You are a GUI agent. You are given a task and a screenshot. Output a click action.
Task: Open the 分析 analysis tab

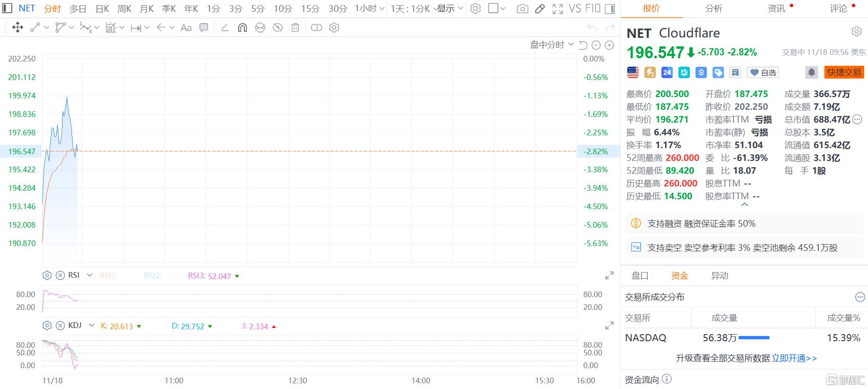(x=714, y=9)
